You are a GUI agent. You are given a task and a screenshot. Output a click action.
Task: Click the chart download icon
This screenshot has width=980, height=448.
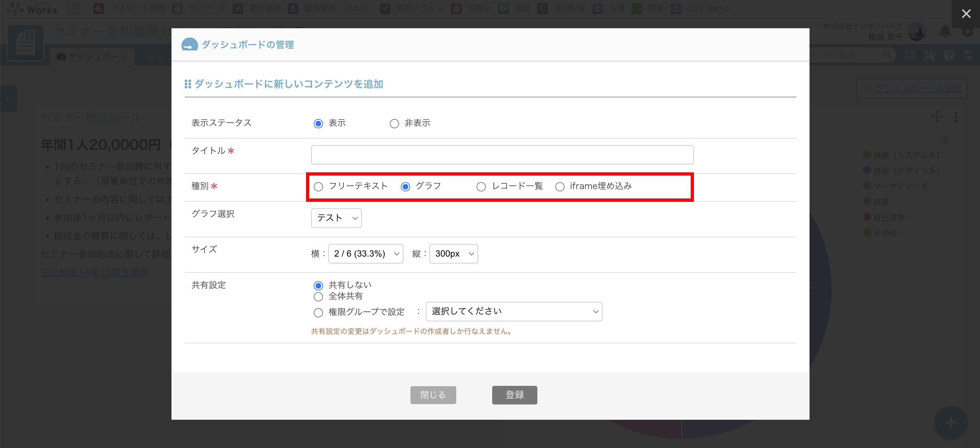tap(945, 139)
